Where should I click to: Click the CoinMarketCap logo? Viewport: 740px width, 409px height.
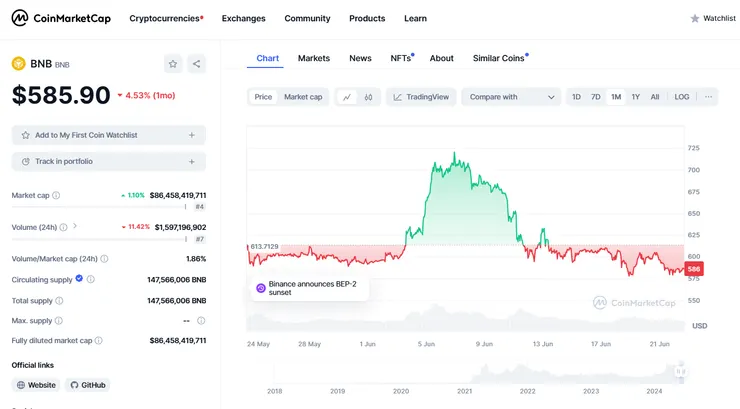61,18
